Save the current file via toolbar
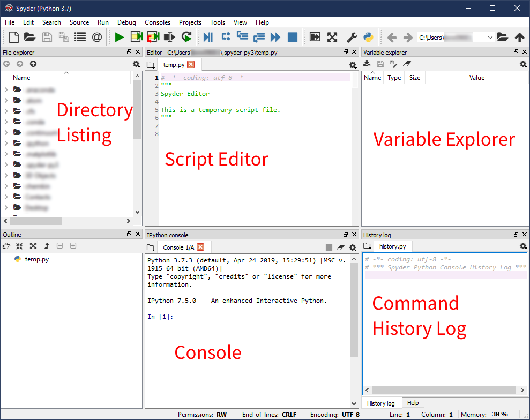The image size is (530, 420). pos(47,37)
